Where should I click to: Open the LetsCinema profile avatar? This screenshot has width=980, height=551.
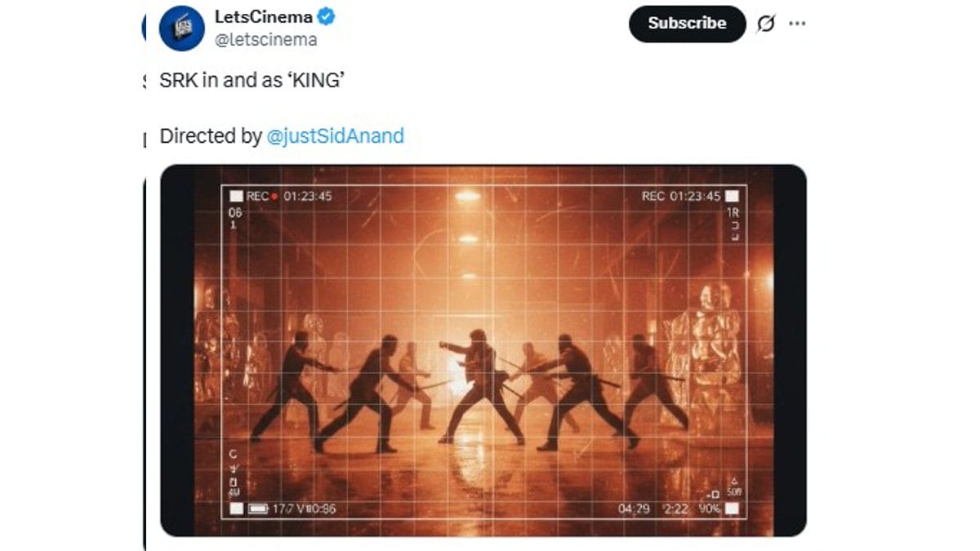click(x=181, y=28)
